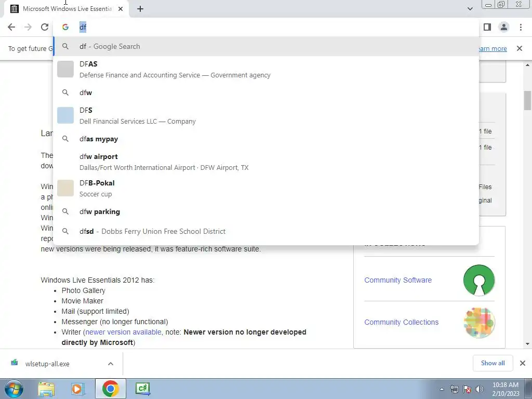Open the taskbar clock showing 10:18 AM
This screenshot has height=399, width=532.
click(x=506, y=389)
